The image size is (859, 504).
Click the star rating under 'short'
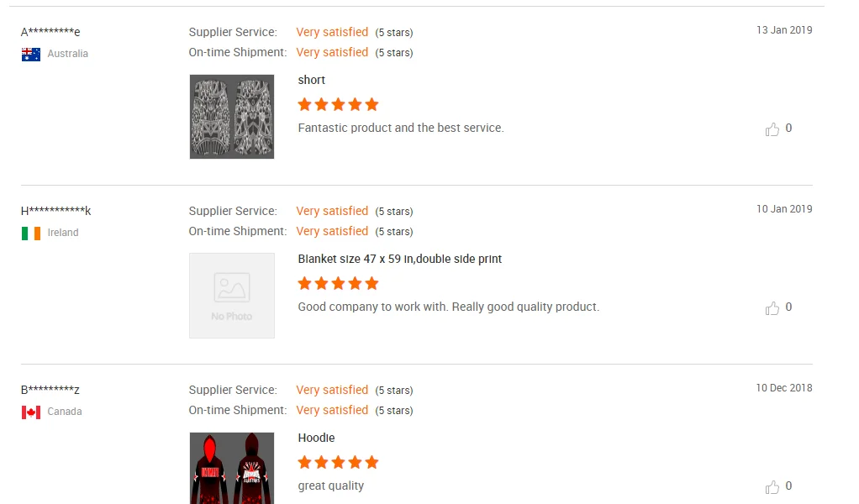pyautogui.click(x=338, y=104)
